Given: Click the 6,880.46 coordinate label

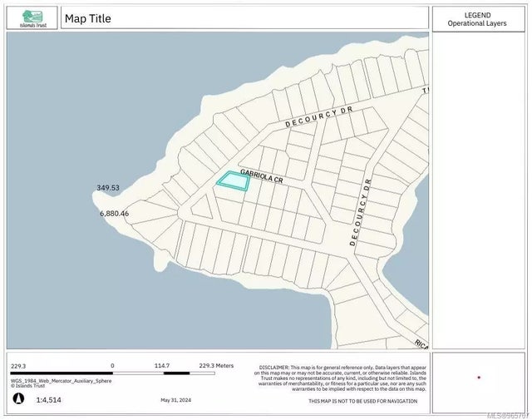Looking at the screenshot, I should click(x=114, y=214).
